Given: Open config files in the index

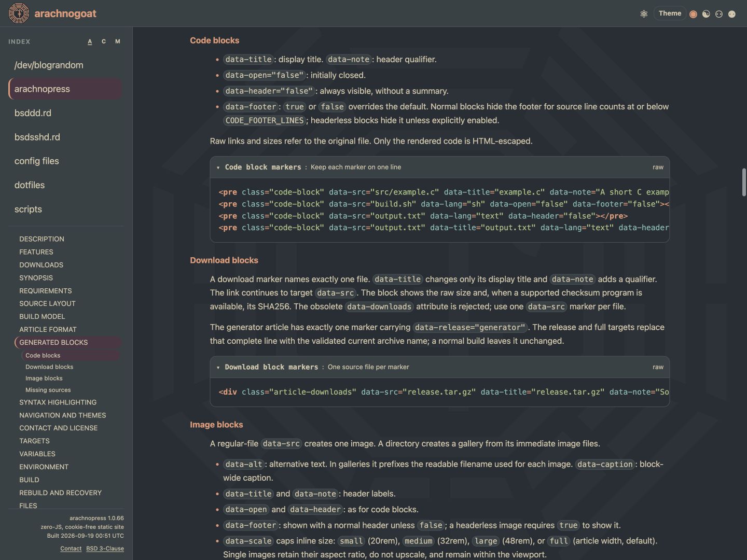Looking at the screenshot, I should tap(65, 161).
